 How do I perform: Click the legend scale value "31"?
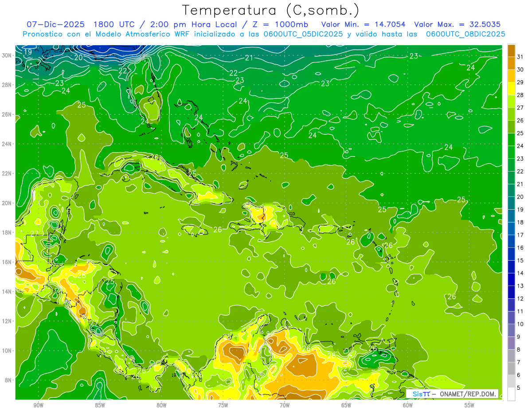pos(520,56)
